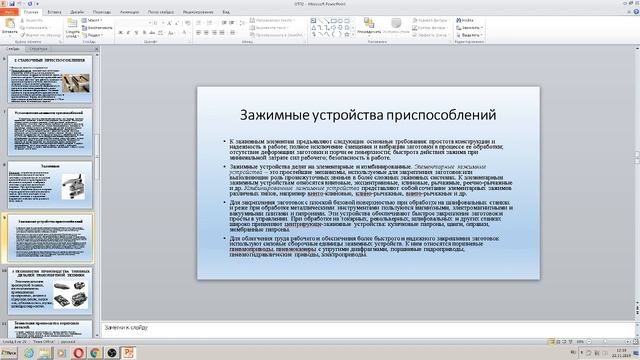Screen dimensions: 640x360
Task: Center the text alignment
Action: 206,33
